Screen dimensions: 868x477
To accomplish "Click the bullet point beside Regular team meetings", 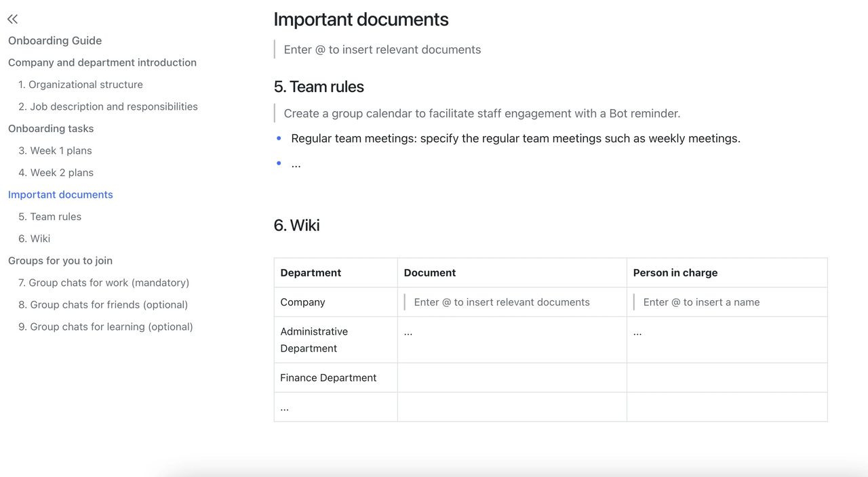I will pos(278,138).
